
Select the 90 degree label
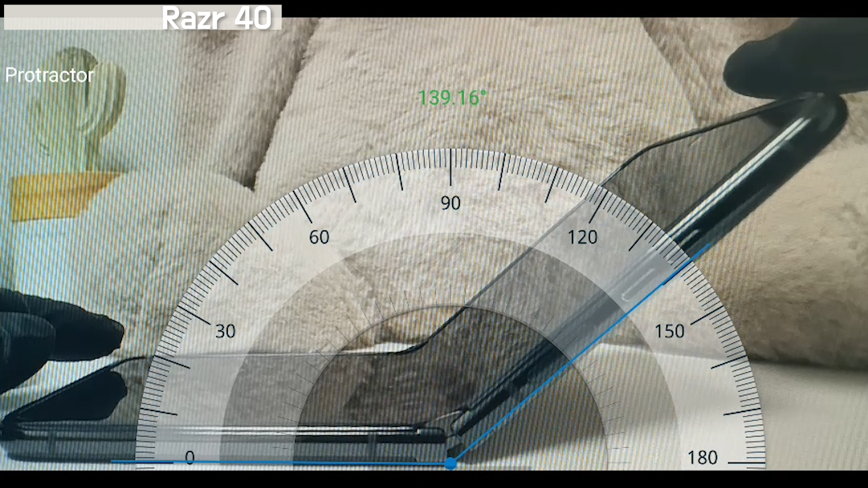[450, 203]
